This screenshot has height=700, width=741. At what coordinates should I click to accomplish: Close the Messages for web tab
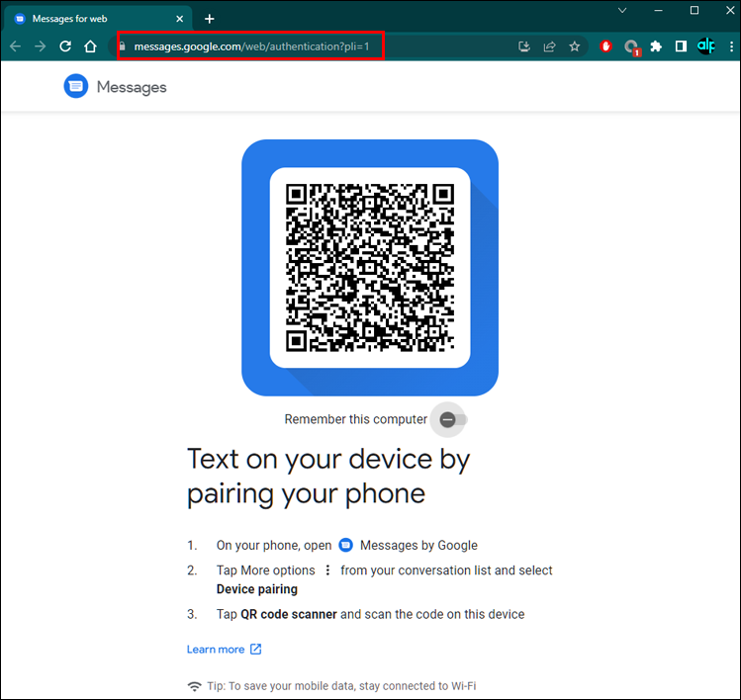tap(180, 19)
